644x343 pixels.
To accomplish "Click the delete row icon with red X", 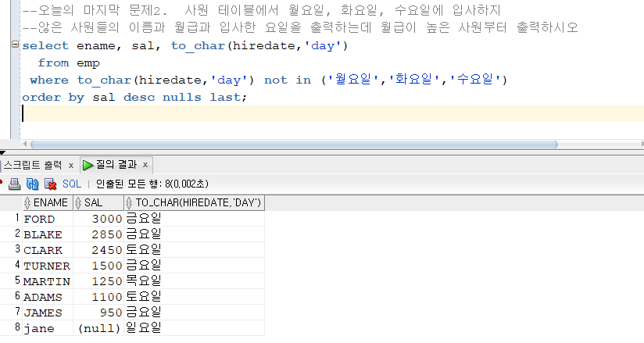I will (50, 184).
